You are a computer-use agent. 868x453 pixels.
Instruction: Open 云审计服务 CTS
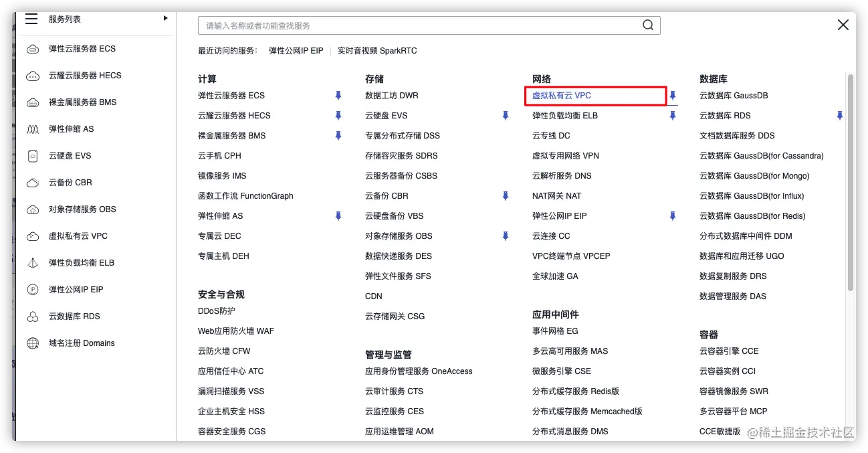tap(394, 391)
